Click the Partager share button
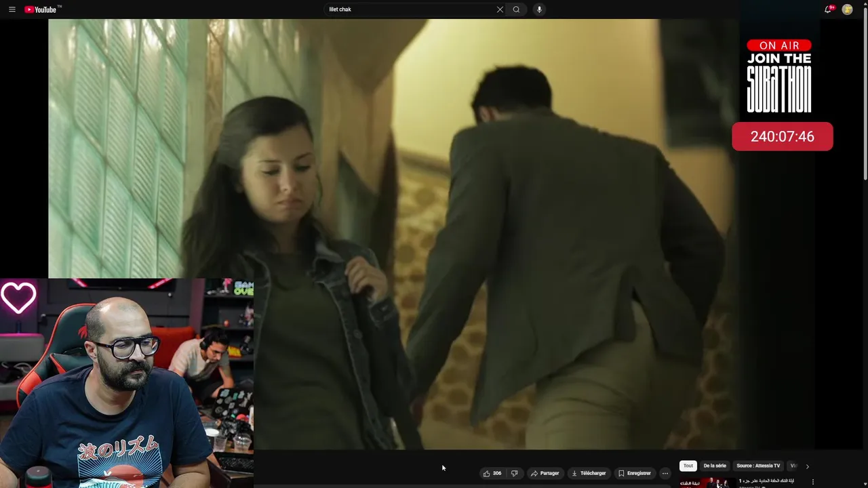Image resolution: width=868 pixels, height=488 pixels. (x=545, y=473)
